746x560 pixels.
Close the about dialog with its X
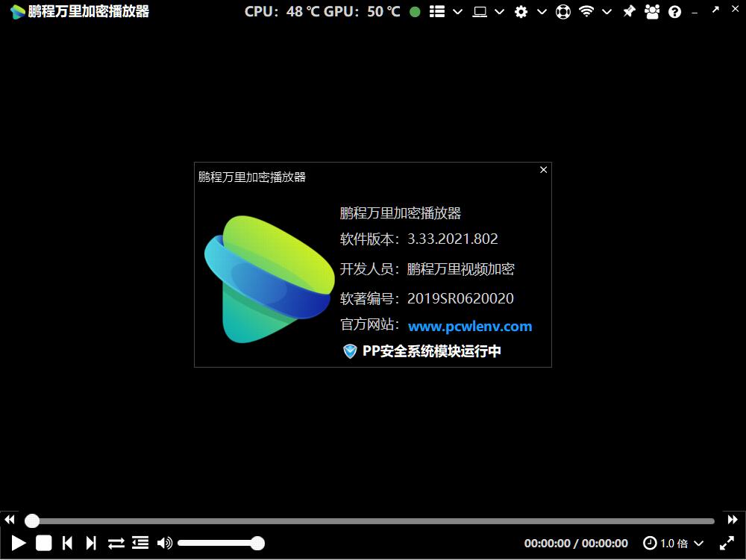(x=543, y=170)
